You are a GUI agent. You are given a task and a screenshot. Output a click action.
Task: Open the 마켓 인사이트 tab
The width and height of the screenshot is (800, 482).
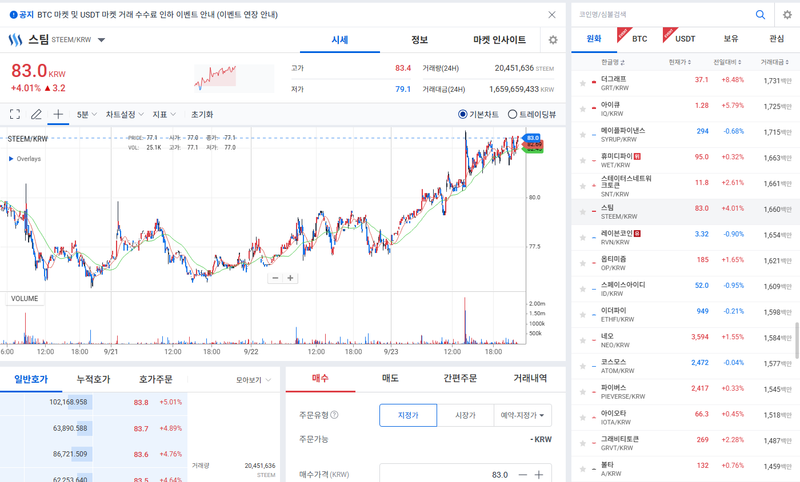tap(499, 40)
